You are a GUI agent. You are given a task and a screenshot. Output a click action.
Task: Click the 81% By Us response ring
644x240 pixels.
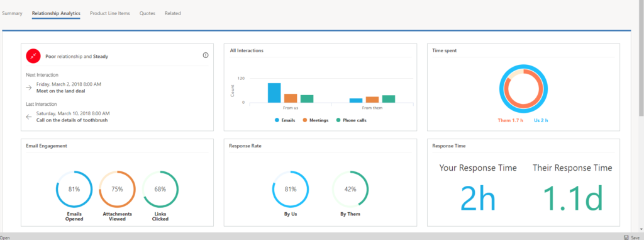tap(291, 190)
